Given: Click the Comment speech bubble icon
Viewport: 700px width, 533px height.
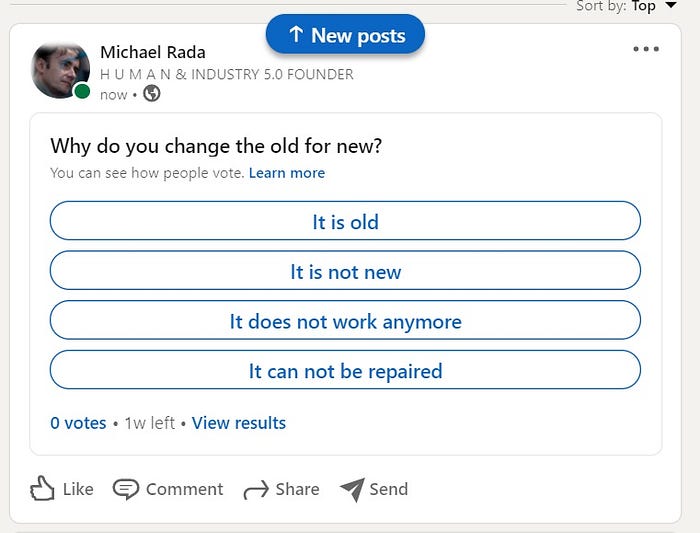Looking at the screenshot, I should pos(126,489).
